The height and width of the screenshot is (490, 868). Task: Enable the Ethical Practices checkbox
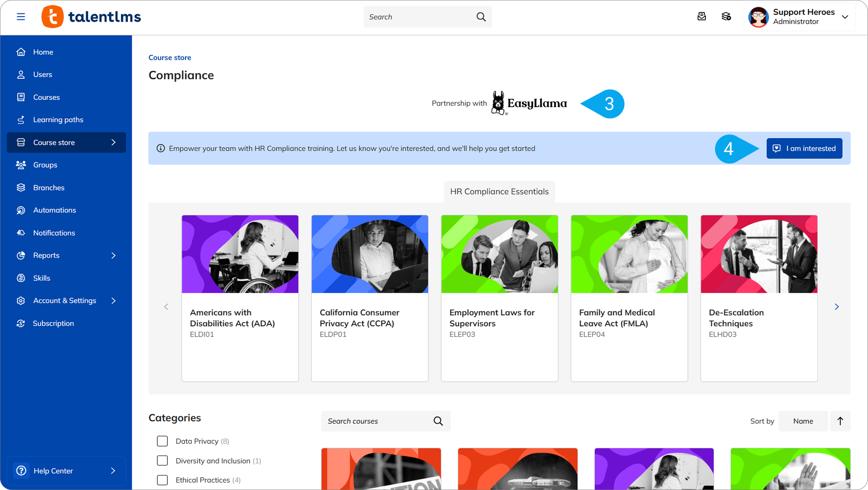coord(162,480)
